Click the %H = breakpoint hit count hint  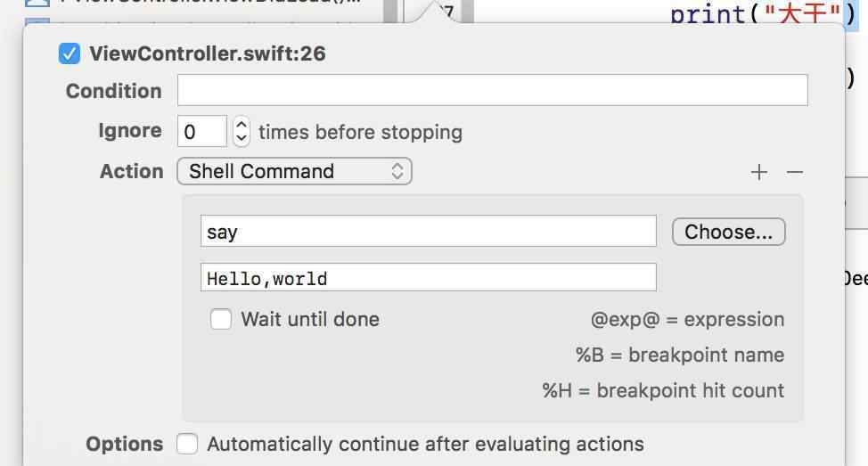(x=663, y=390)
